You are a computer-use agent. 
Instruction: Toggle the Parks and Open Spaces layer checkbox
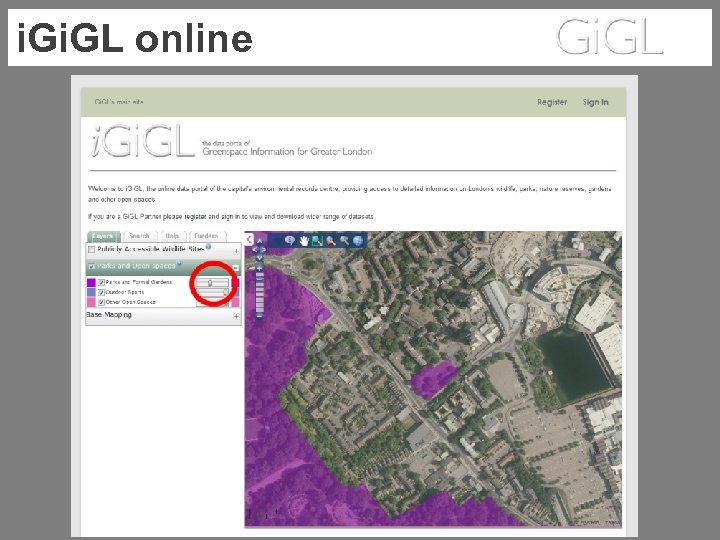tap(91, 266)
